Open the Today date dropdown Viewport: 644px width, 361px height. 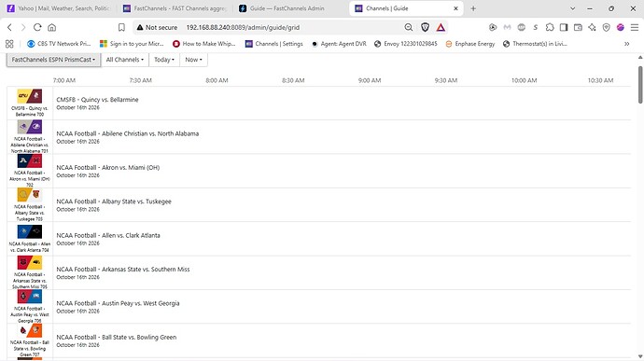(x=164, y=60)
